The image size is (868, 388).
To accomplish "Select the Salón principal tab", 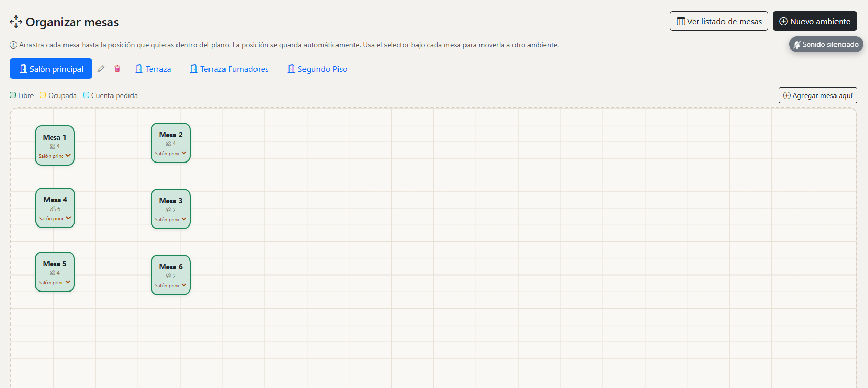I will (51, 69).
